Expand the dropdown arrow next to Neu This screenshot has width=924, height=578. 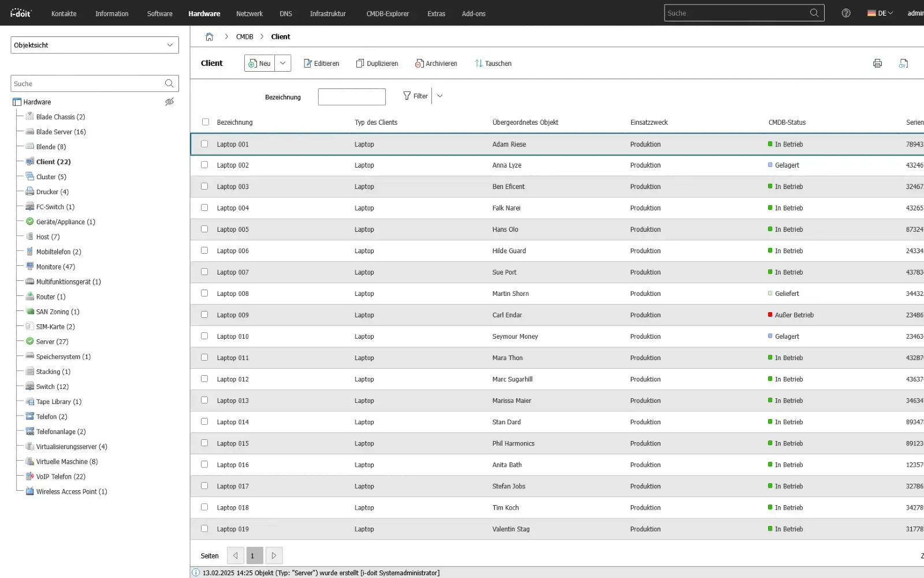coord(282,63)
